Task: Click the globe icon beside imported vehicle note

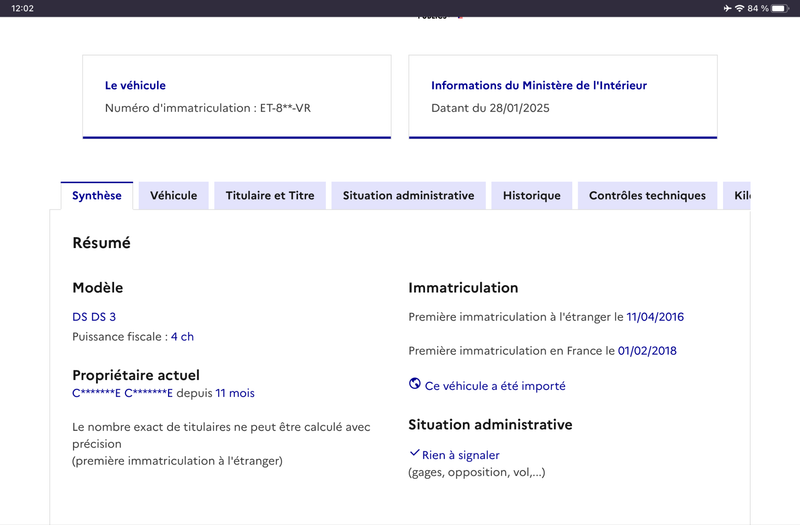Action: pos(415,384)
